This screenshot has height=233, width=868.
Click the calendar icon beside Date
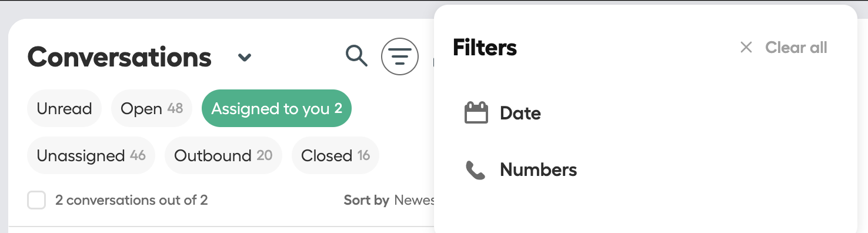click(476, 112)
